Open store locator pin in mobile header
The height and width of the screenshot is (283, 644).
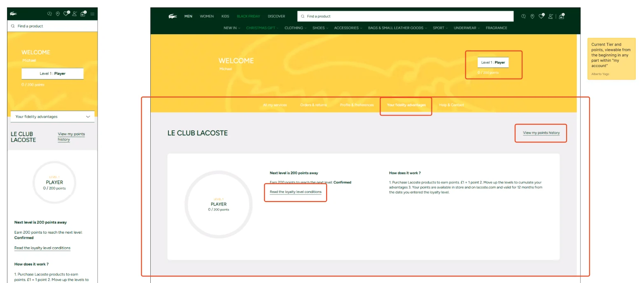tap(58, 14)
